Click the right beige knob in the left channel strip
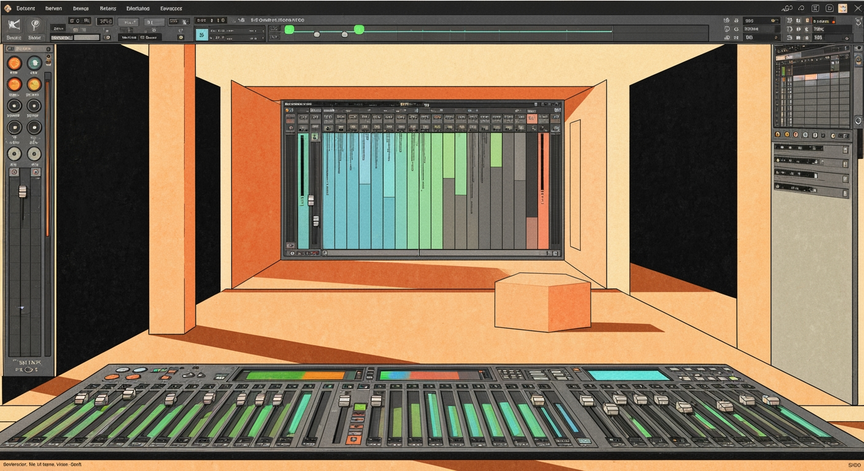 [34, 154]
